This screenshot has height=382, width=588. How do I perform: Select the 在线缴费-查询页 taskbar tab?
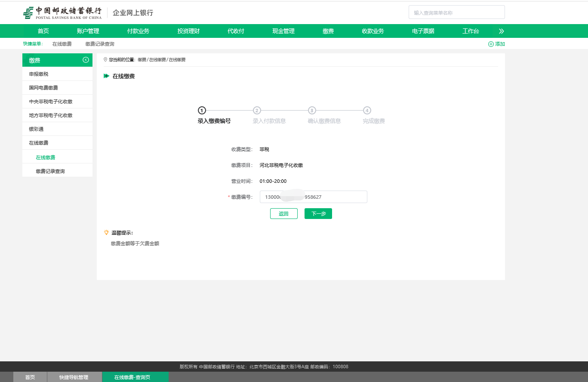135,377
